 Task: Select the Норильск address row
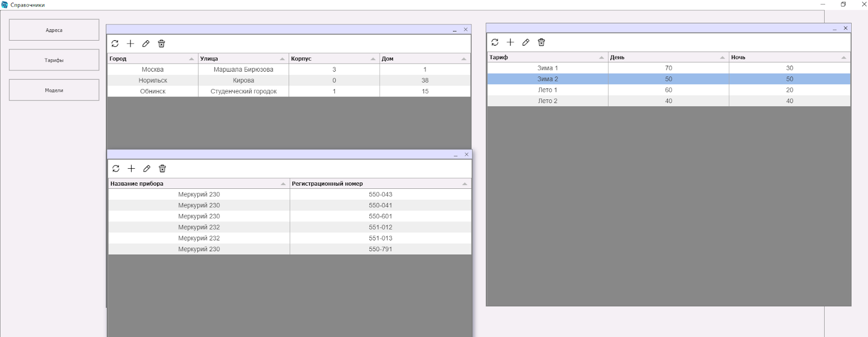tap(153, 80)
